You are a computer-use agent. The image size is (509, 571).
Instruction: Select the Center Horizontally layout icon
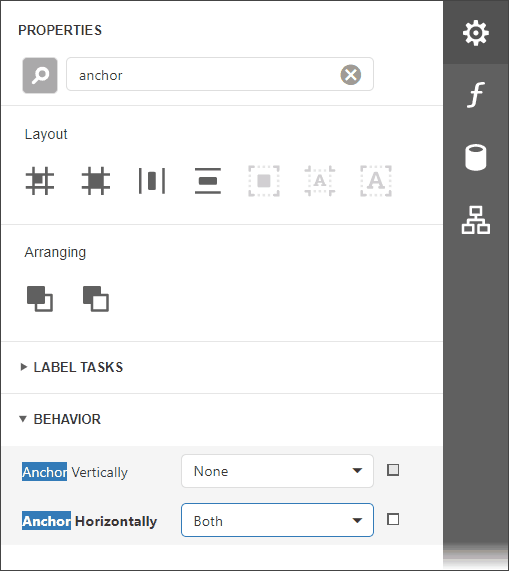tap(152, 181)
